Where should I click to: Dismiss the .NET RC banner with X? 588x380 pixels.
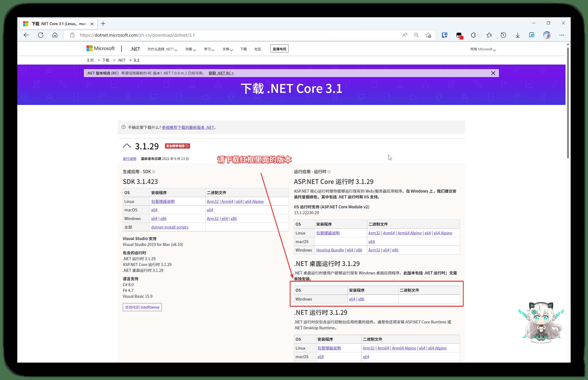[x=493, y=73]
